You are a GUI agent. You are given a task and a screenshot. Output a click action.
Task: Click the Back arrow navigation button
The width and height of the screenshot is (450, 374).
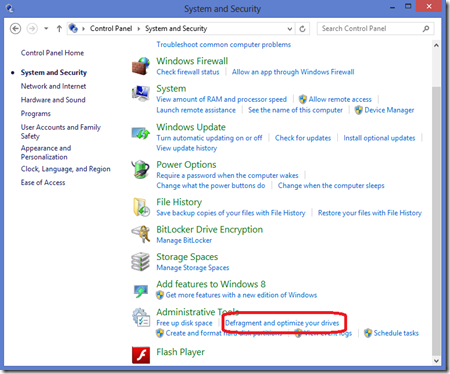click(15, 29)
